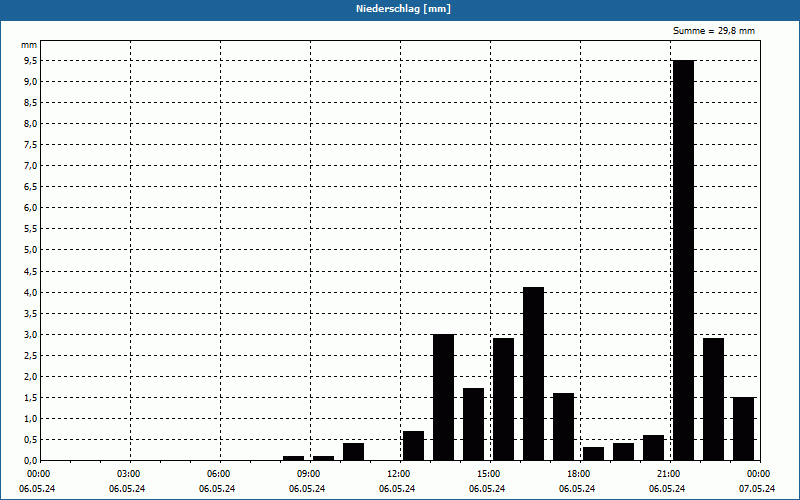
Task: Click the 0,7 mm bar starting at 12:00
Action: point(413,445)
